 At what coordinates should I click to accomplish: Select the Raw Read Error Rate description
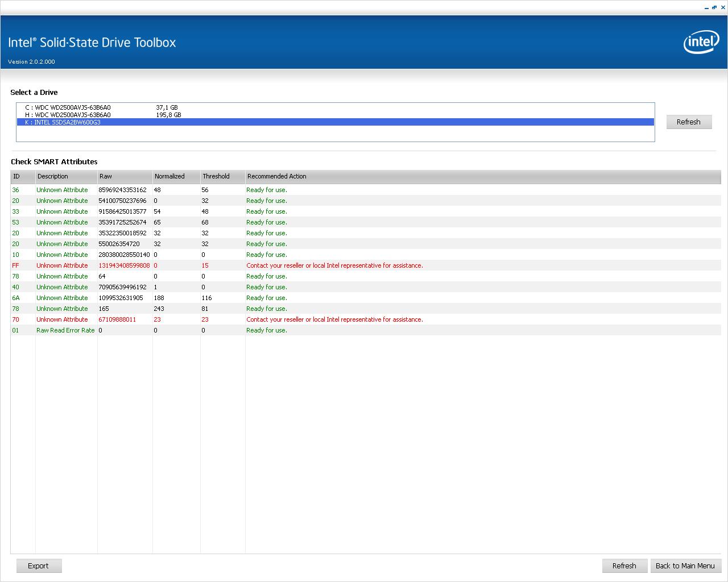65,330
